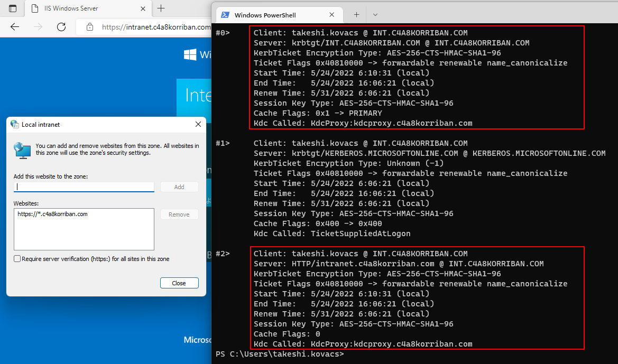Open the terminal profile dropdown arrow

375,15
